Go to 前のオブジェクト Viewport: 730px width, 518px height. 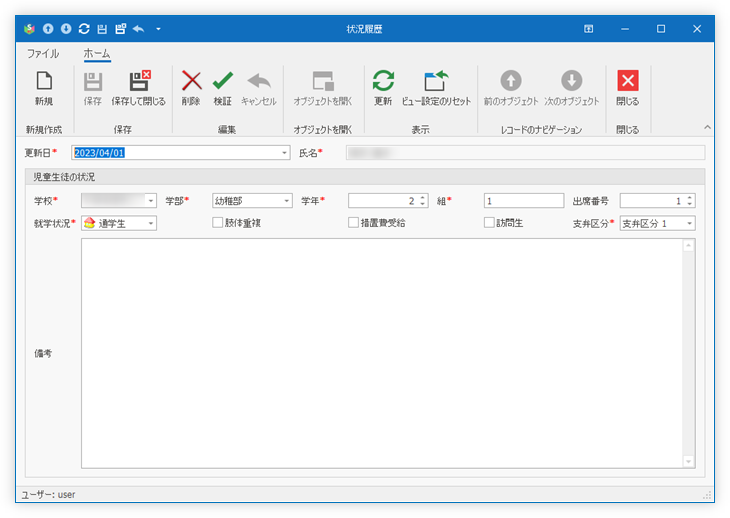pos(511,88)
